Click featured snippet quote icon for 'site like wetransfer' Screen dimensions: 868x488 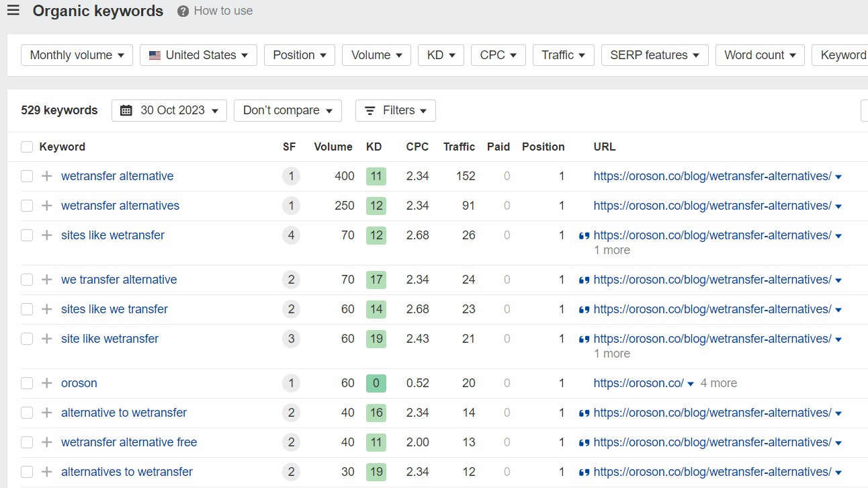pos(584,339)
